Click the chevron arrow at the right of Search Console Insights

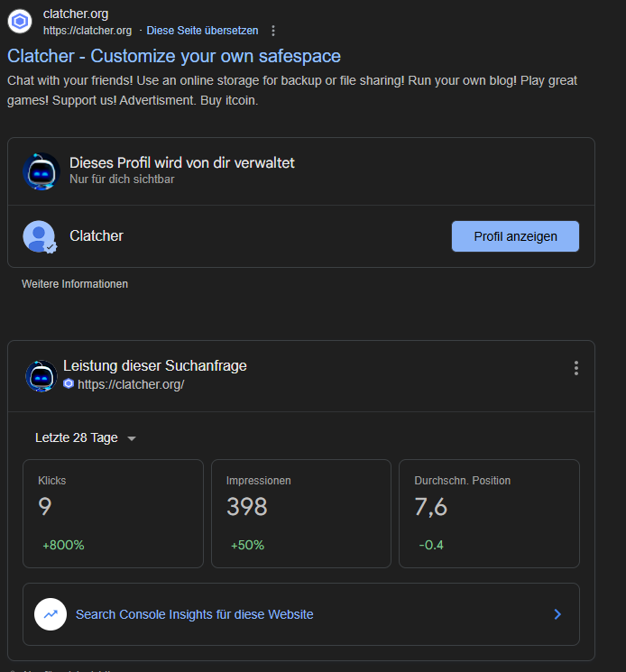tap(557, 614)
